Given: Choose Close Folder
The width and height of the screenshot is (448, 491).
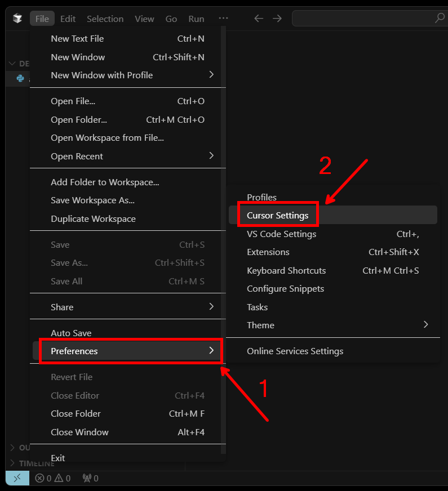Looking at the screenshot, I should [x=127, y=414].
